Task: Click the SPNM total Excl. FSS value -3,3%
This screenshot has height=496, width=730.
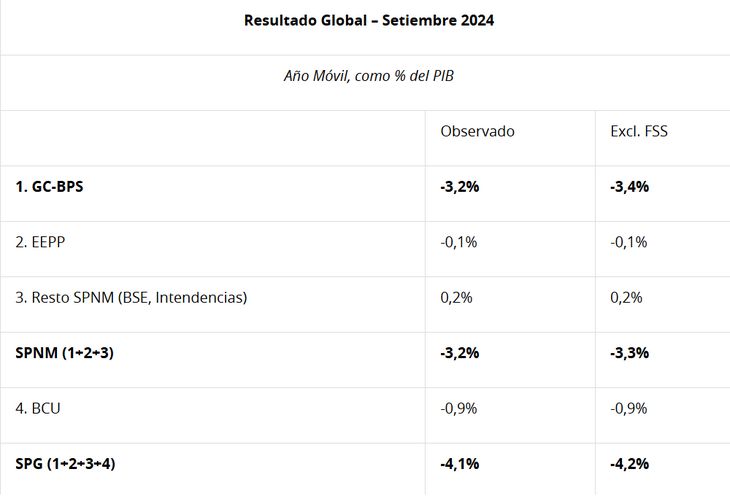Action: 630,353
